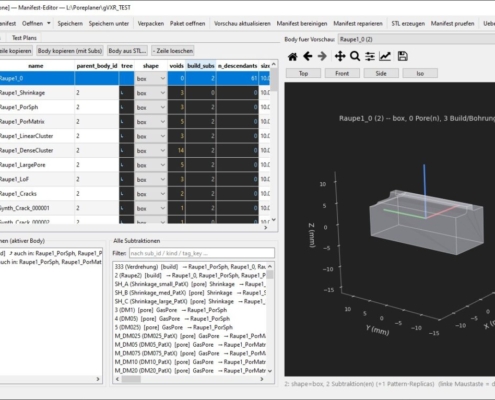Click Speichern in the toolbar
Image resolution: width=495 pixels, height=400 pixels.
point(70,23)
